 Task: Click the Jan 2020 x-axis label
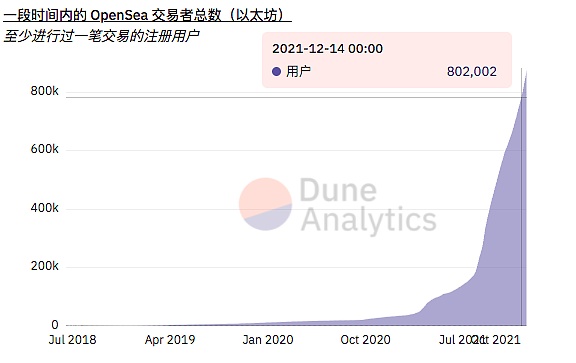[x=268, y=340]
